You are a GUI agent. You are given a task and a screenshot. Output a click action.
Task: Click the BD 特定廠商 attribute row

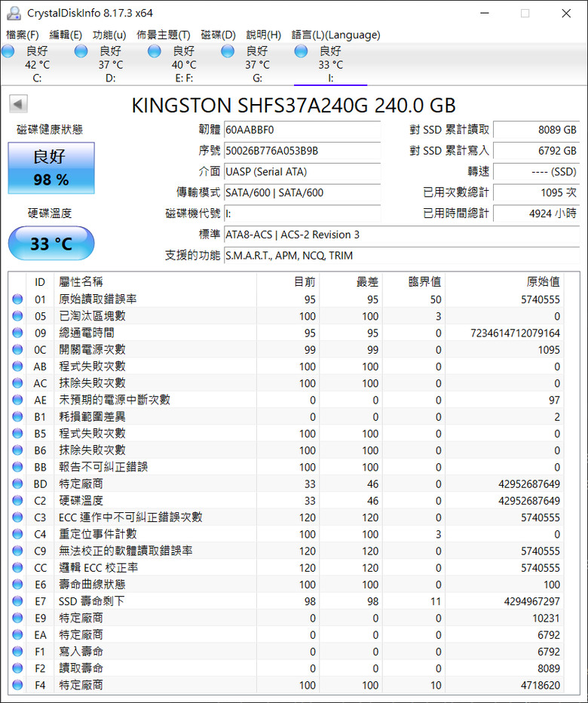pyautogui.click(x=286, y=484)
